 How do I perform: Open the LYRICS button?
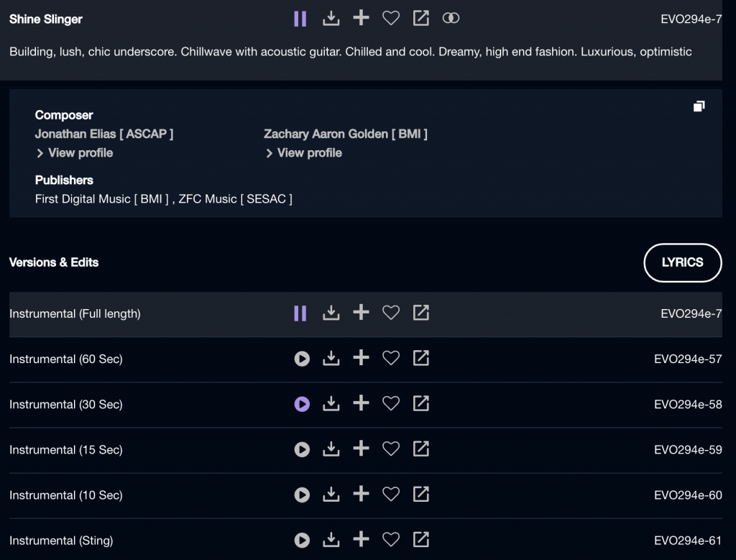(x=682, y=262)
